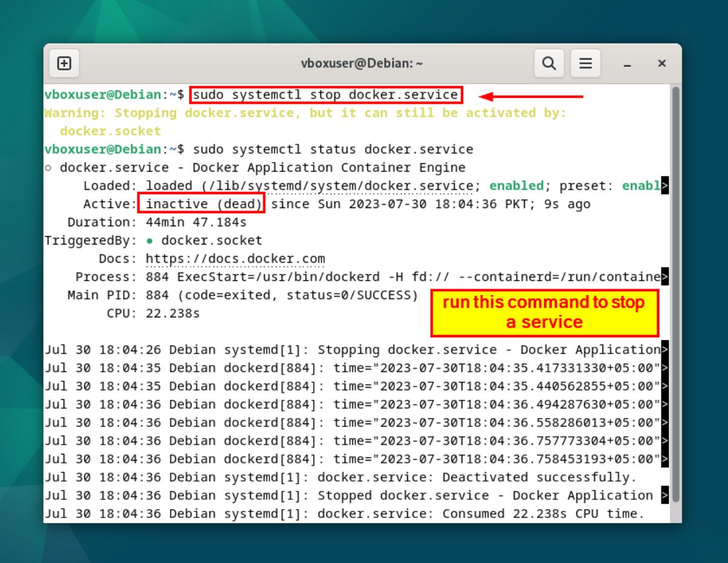Click the highlighted stop docker.service command
The width and height of the screenshot is (728, 563).
326,95
